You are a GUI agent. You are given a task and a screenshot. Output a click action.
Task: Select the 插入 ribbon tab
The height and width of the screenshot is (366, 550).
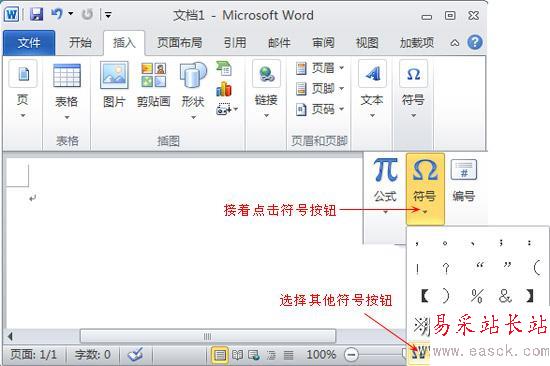[124, 43]
